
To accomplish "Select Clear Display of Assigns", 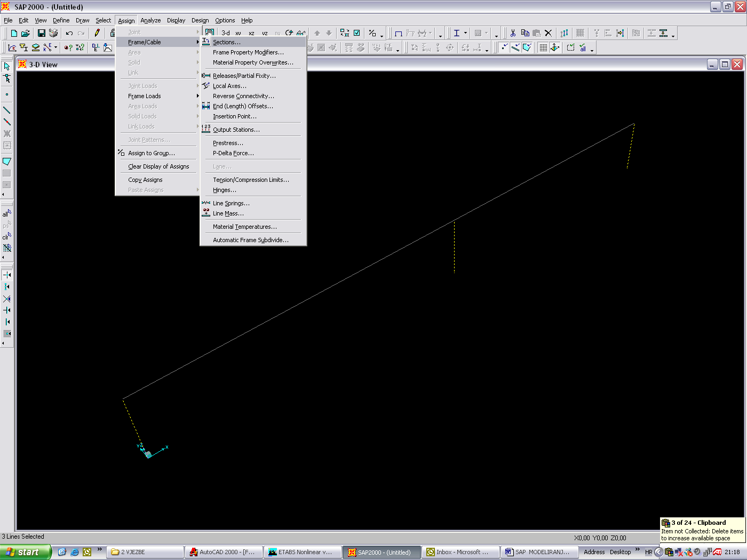I will pyautogui.click(x=158, y=166).
